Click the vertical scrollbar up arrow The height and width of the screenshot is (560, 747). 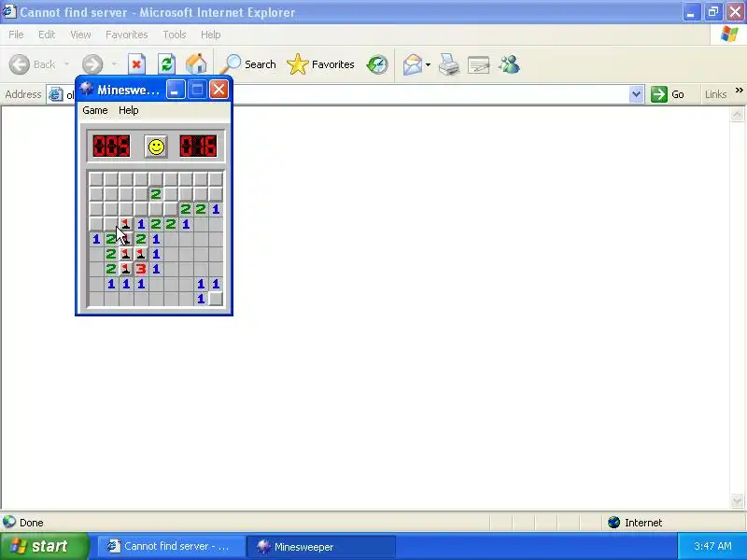tap(737, 115)
